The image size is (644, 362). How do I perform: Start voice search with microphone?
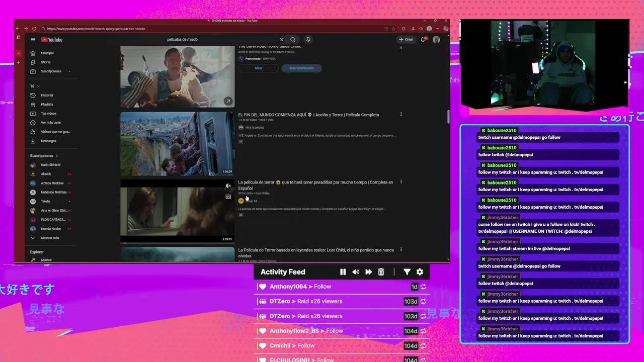pyautogui.click(x=308, y=39)
